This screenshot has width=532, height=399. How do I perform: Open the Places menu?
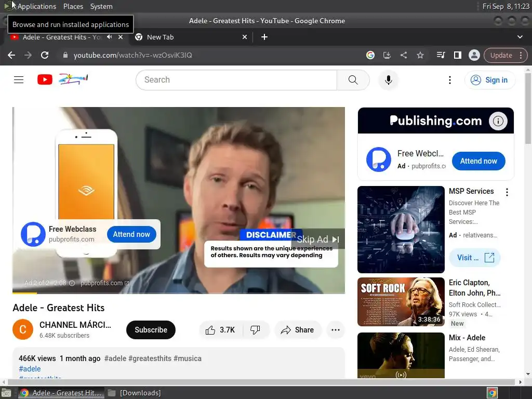[x=73, y=6]
